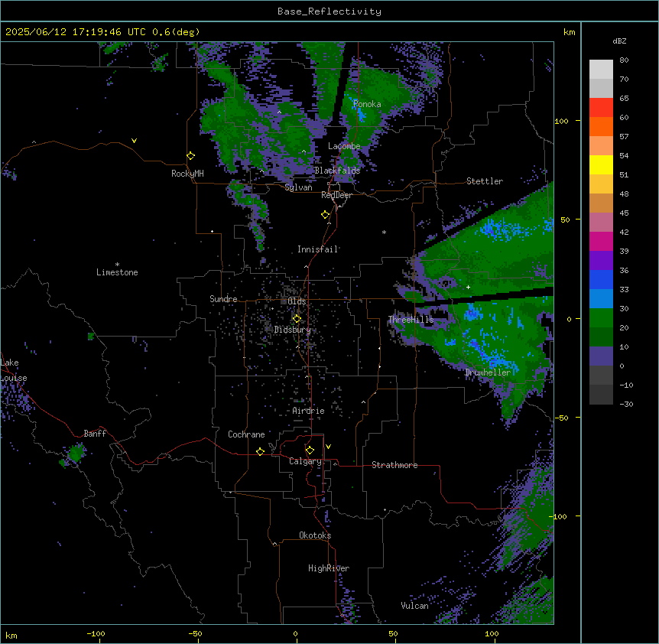Click the Sylvan label
This screenshot has height=644, width=659.
[298, 187]
